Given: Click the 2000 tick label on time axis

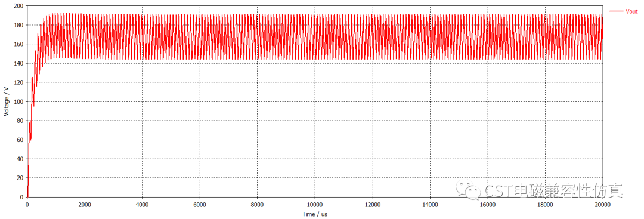Looking at the screenshot, I should pyautogui.click(x=85, y=204).
